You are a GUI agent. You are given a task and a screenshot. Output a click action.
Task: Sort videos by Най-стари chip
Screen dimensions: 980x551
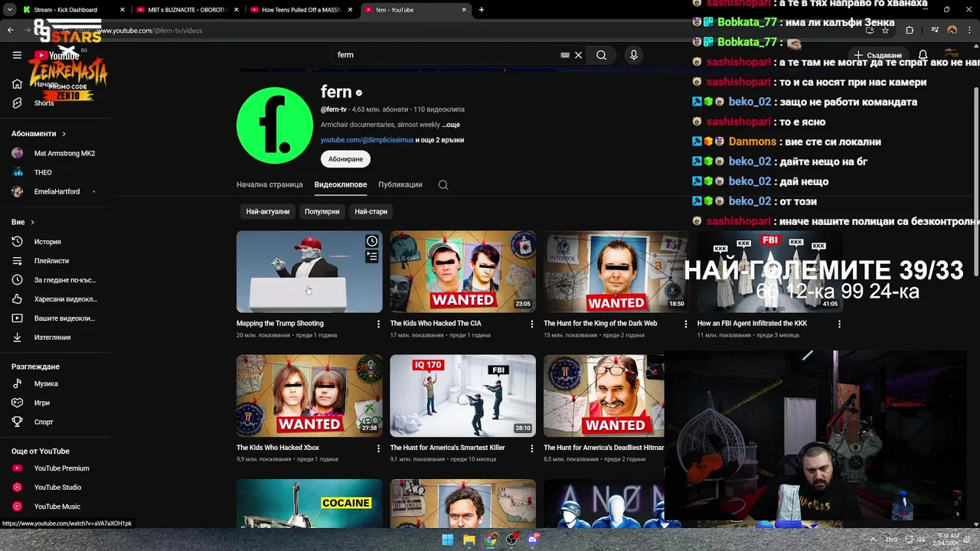(371, 211)
